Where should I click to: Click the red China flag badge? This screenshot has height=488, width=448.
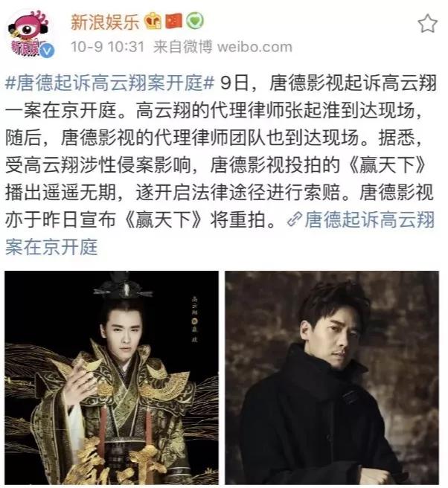(173, 21)
